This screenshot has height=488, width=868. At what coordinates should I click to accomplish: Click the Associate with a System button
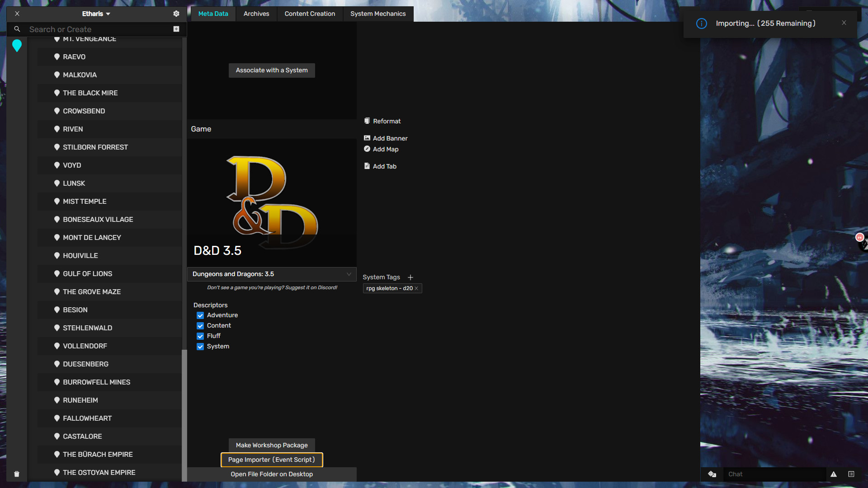271,70
